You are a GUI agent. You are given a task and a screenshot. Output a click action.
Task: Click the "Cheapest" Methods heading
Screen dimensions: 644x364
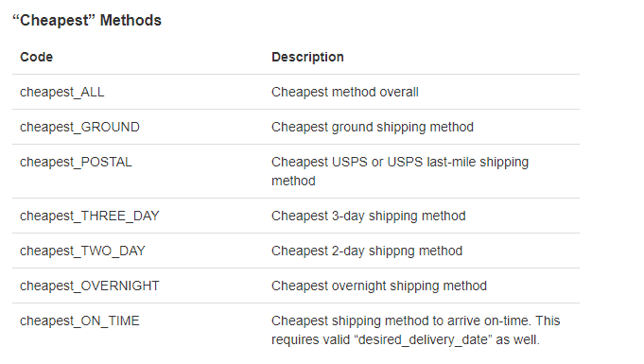tap(87, 21)
